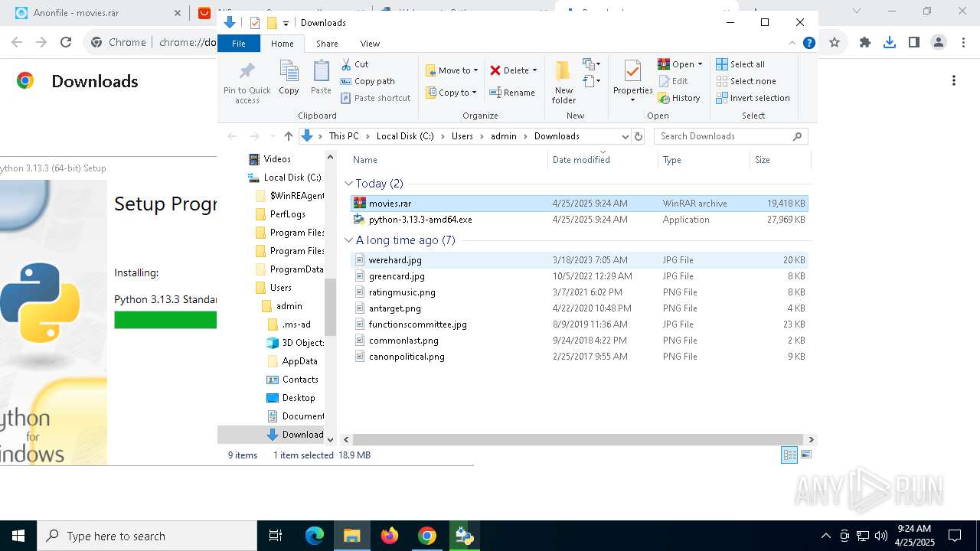The image size is (980, 551).
Task: Switch to the Share ribbon tab
Action: pyautogui.click(x=327, y=44)
